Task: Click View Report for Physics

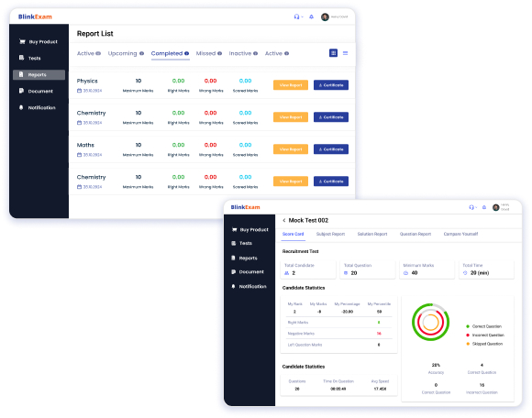Action: (291, 85)
